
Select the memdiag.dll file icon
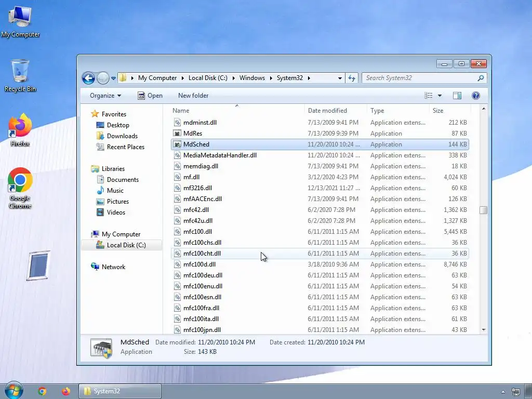click(177, 166)
